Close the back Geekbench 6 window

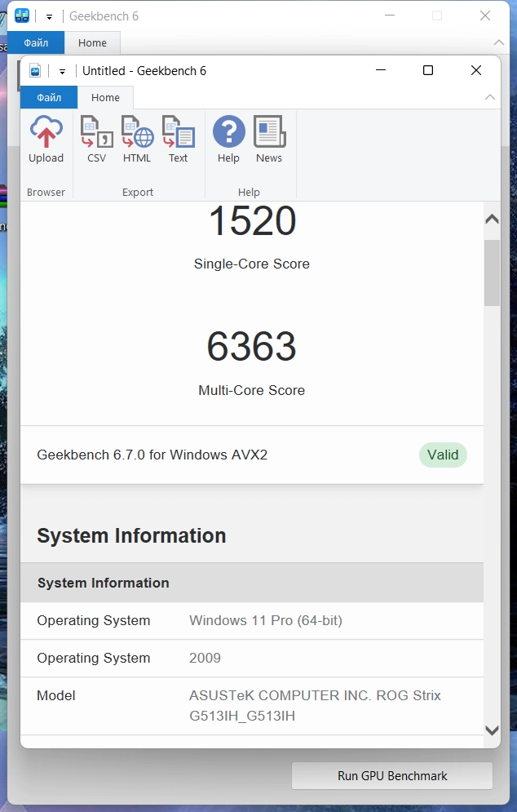click(x=485, y=16)
